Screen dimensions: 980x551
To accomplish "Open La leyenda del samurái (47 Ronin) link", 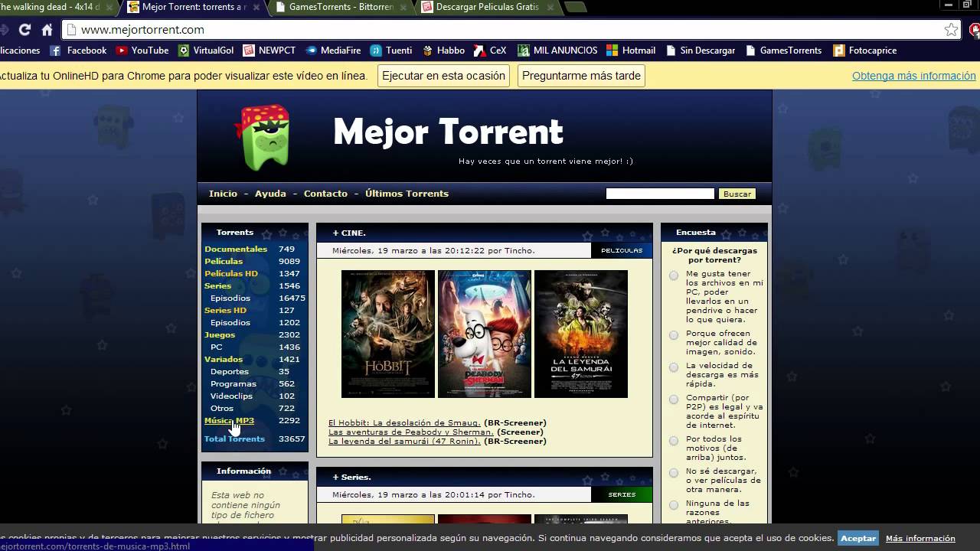I will (404, 441).
